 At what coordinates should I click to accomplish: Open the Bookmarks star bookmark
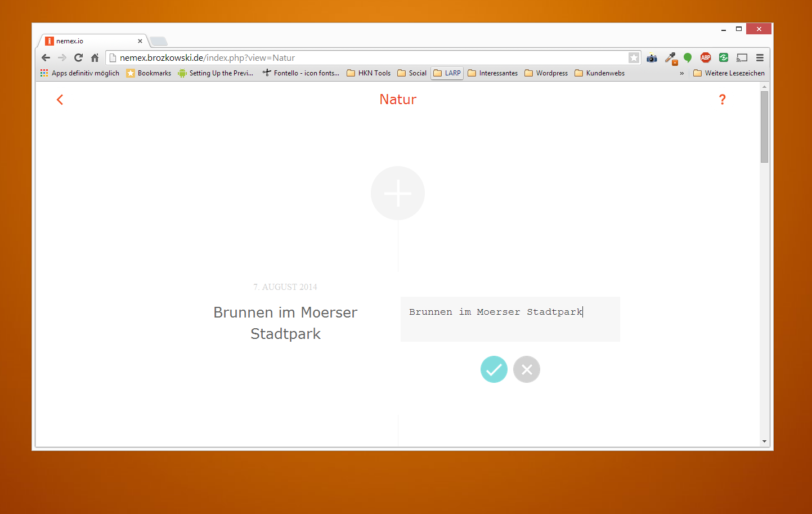tap(149, 73)
